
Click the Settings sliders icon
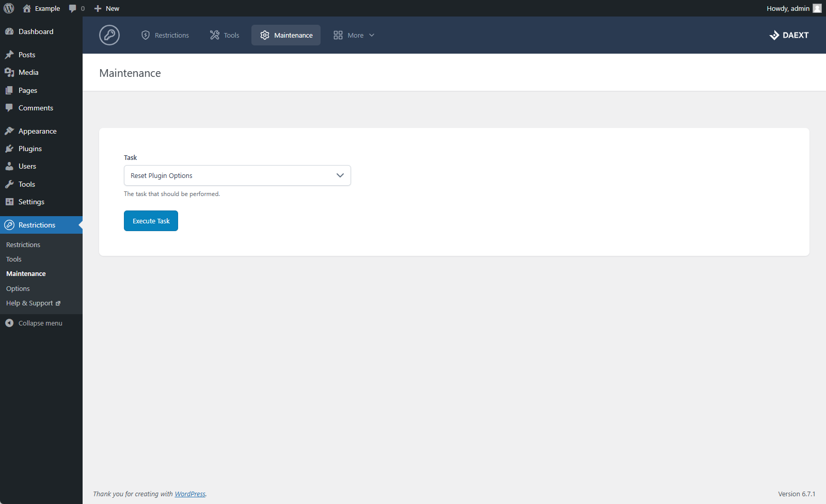click(x=9, y=202)
